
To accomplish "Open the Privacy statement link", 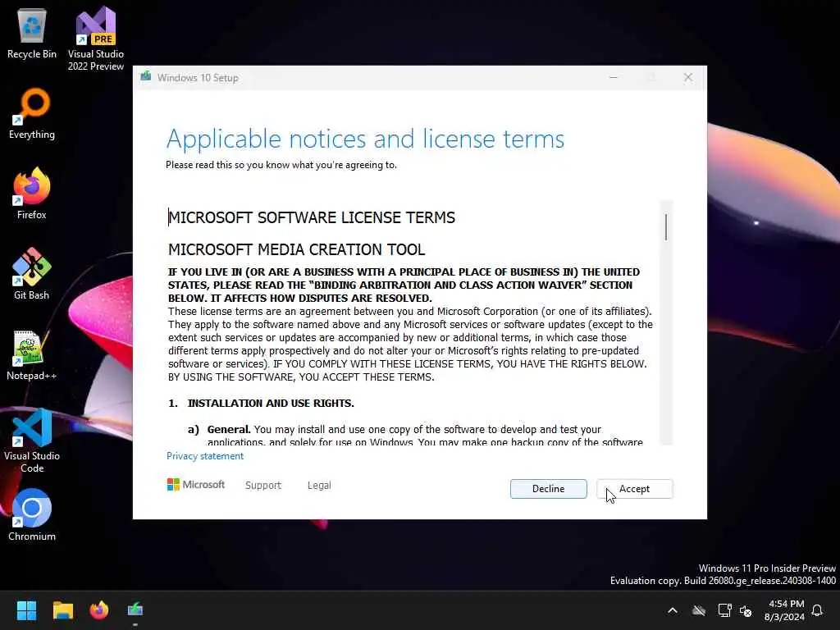I will [x=204, y=456].
